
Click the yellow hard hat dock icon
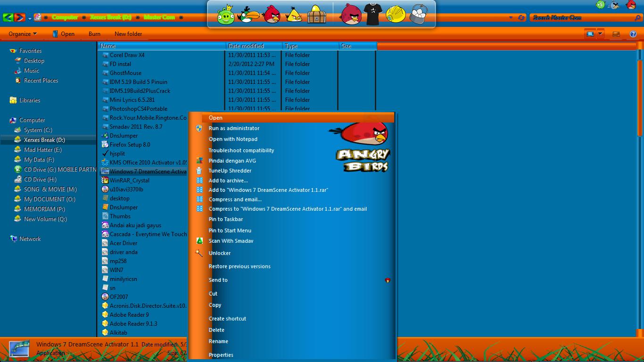coord(395,15)
